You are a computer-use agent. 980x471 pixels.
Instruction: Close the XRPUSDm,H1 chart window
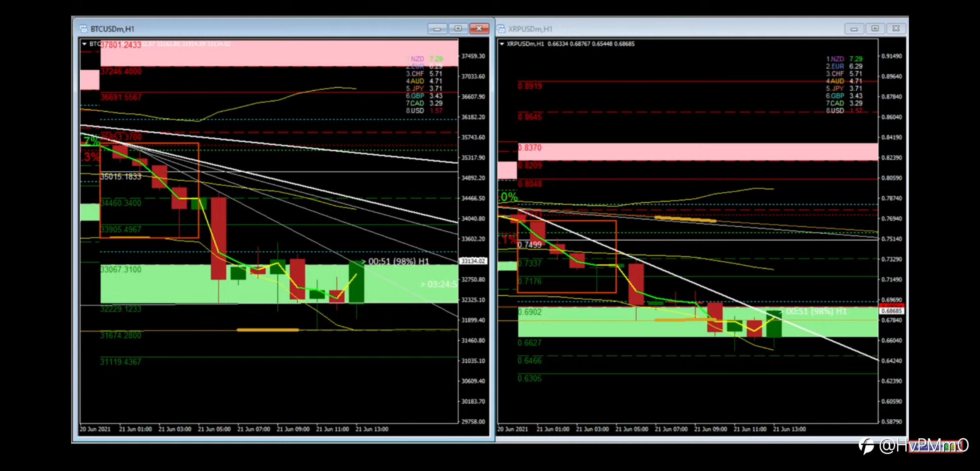tap(896, 29)
